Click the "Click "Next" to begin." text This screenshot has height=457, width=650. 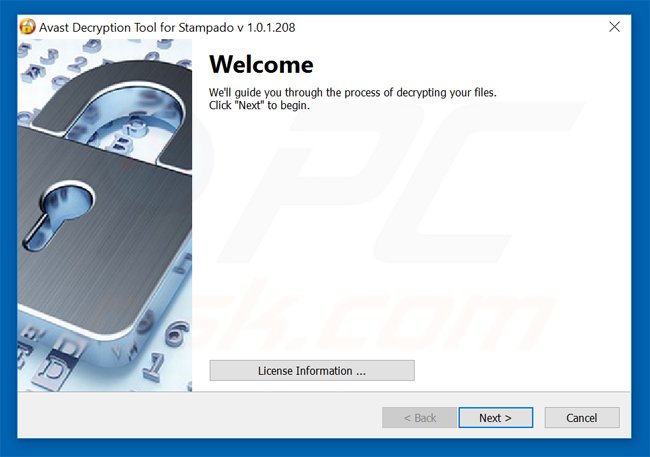point(259,105)
